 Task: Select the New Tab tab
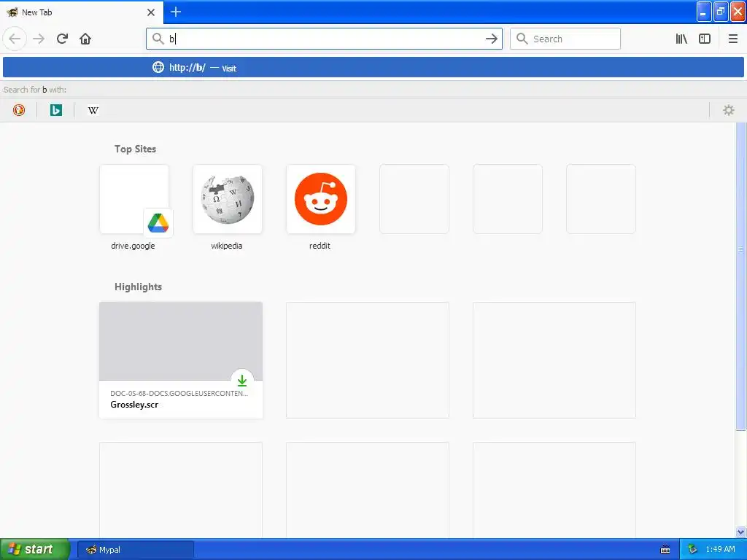click(x=82, y=12)
